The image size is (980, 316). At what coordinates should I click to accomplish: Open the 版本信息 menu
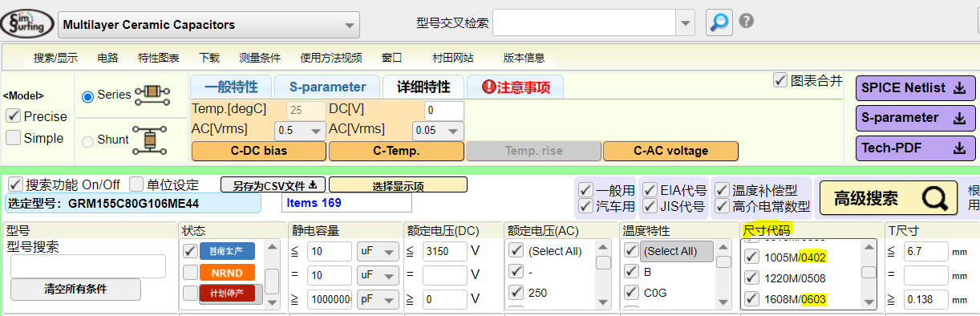pyautogui.click(x=524, y=58)
